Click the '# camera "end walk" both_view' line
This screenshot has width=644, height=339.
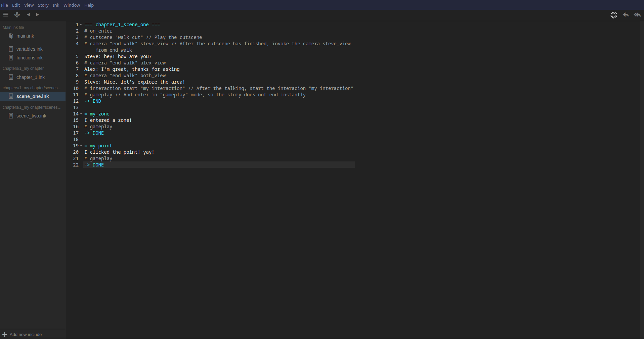125,76
